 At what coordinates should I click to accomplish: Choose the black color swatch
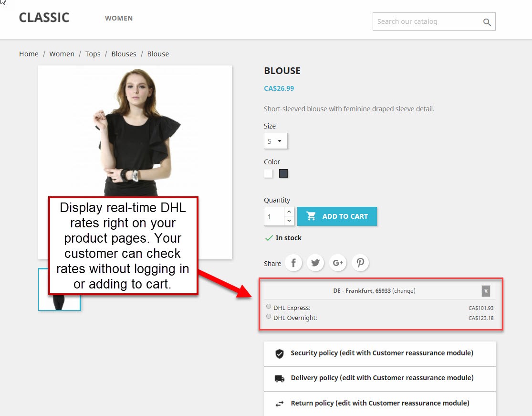[283, 173]
